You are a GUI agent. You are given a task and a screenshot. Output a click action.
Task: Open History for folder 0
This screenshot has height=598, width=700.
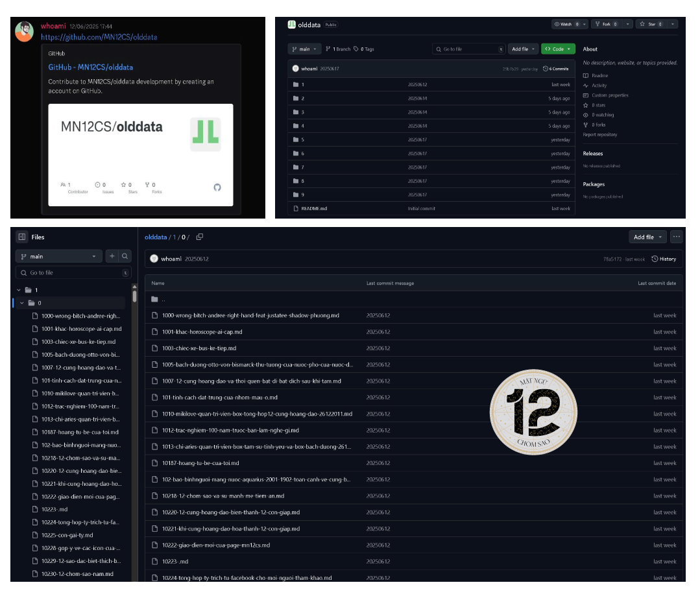point(664,259)
